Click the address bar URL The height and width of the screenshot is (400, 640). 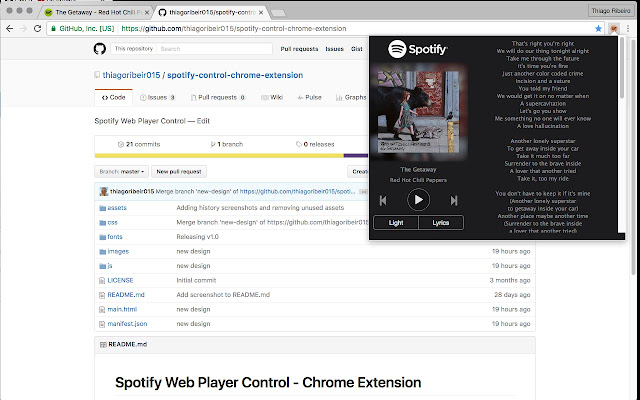point(234,29)
